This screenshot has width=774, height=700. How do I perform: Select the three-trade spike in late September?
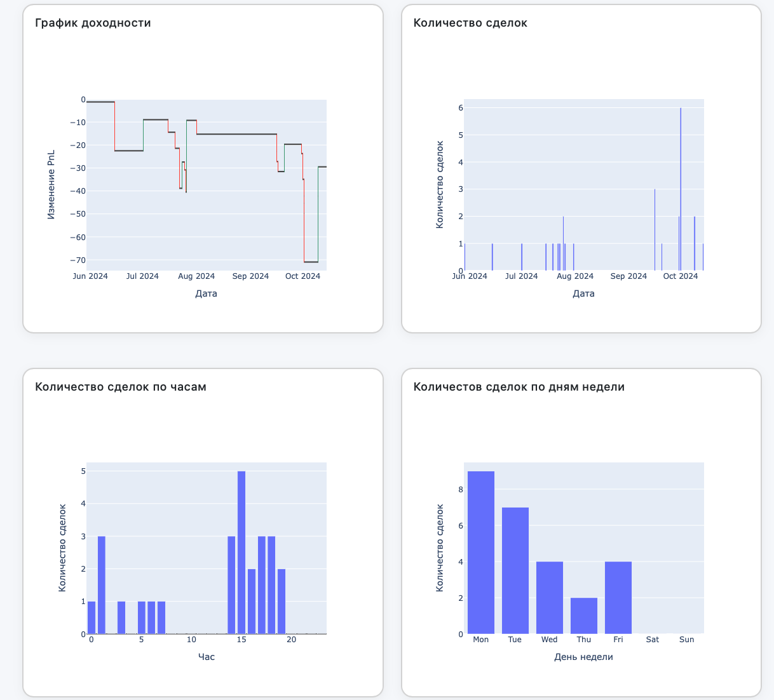point(655,230)
